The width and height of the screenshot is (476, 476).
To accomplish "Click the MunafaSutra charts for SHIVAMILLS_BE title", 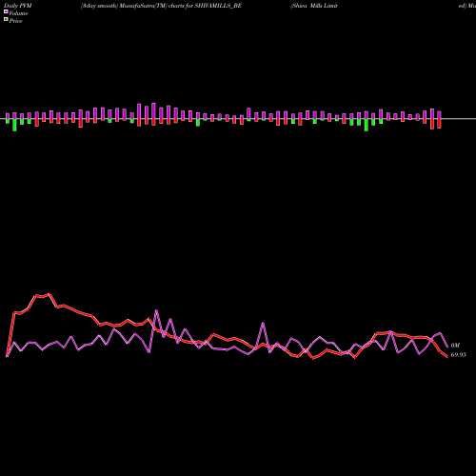I will [x=161, y=6].
